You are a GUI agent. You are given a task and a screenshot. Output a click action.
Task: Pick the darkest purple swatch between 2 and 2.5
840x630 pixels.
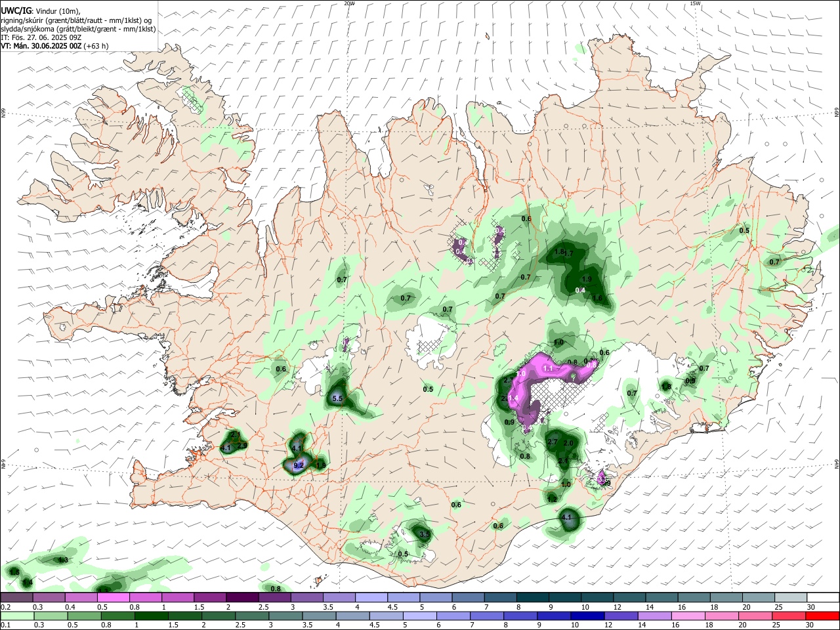pyautogui.click(x=242, y=597)
